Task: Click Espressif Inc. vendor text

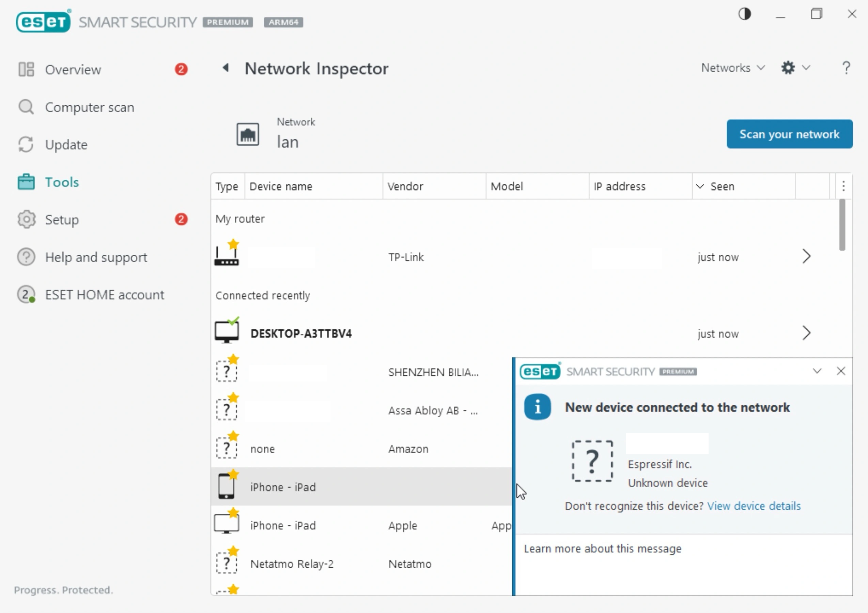Action: (x=660, y=464)
